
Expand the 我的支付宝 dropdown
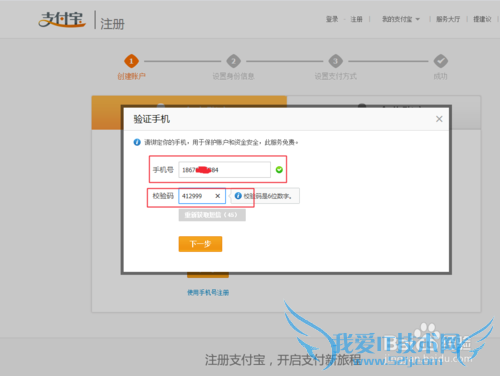pos(400,19)
